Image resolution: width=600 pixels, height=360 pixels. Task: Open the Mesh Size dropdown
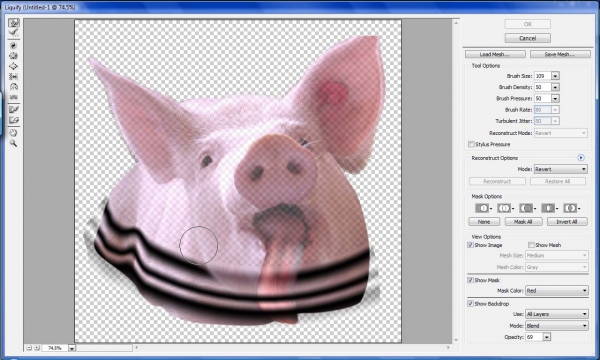(556, 255)
